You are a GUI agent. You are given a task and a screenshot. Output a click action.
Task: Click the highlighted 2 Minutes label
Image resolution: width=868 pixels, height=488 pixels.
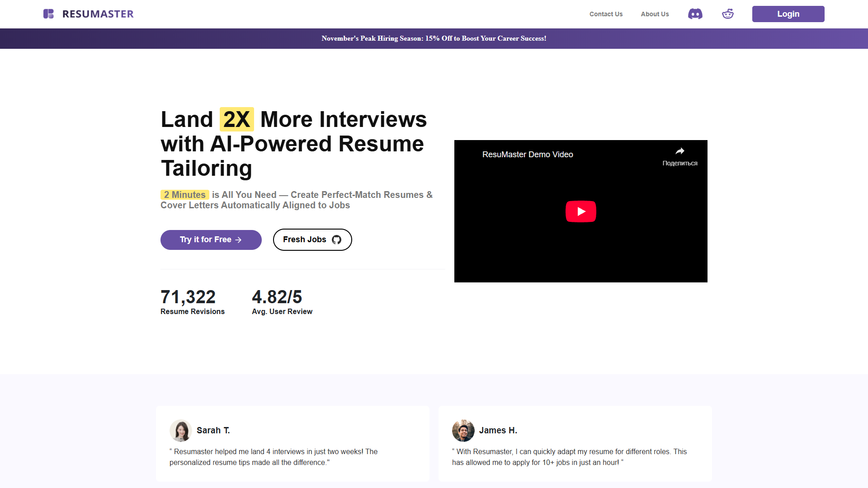185,195
